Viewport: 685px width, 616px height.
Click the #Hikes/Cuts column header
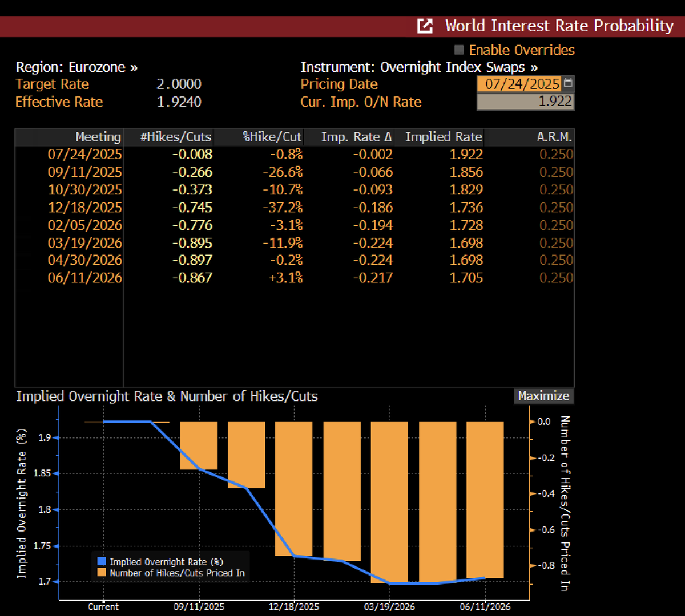click(x=175, y=137)
